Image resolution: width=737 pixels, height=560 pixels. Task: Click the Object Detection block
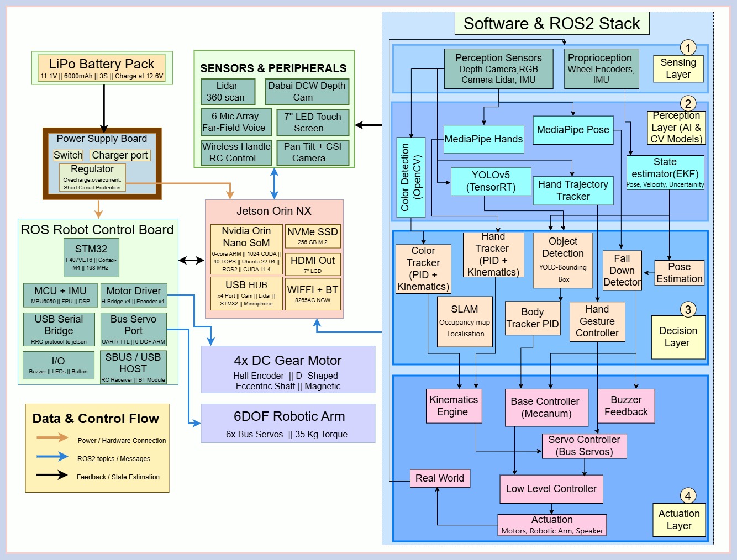pyautogui.click(x=563, y=260)
